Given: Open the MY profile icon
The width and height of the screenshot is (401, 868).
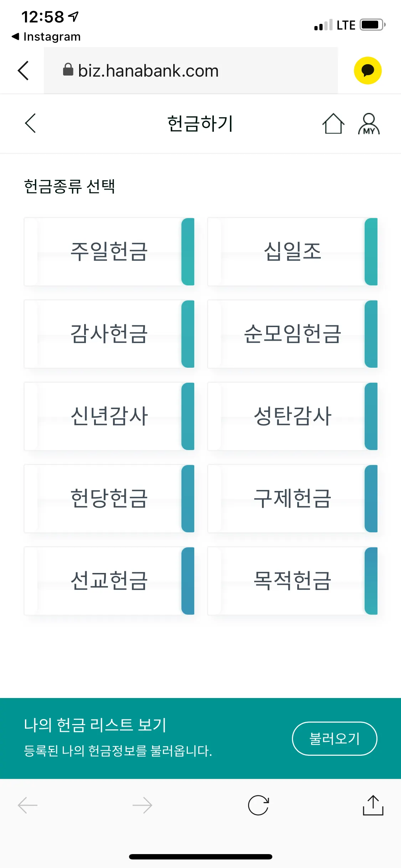Looking at the screenshot, I should tap(369, 124).
